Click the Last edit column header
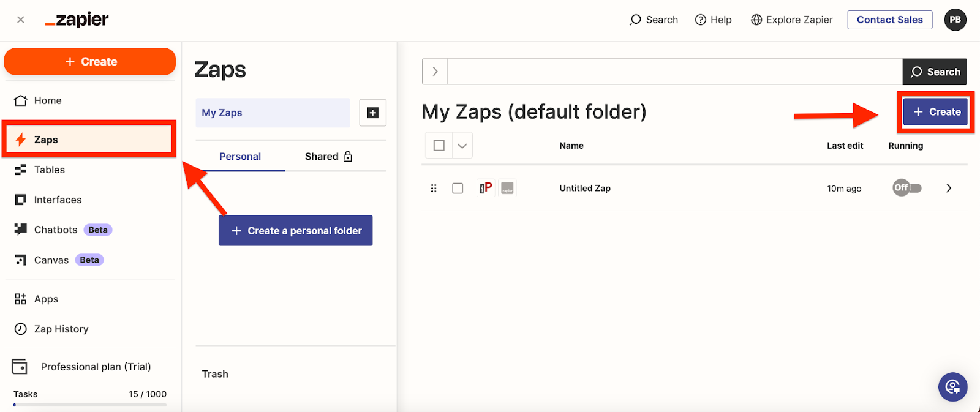The image size is (980, 412). coord(845,146)
